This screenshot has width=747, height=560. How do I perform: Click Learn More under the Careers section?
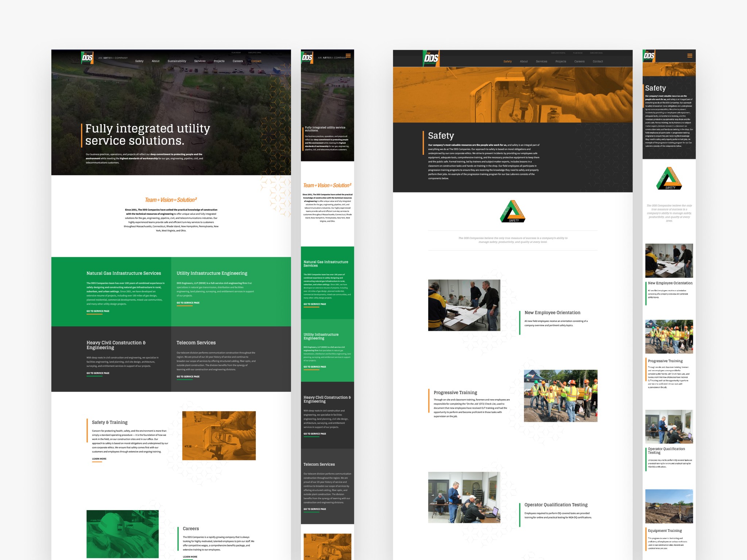pos(190,557)
